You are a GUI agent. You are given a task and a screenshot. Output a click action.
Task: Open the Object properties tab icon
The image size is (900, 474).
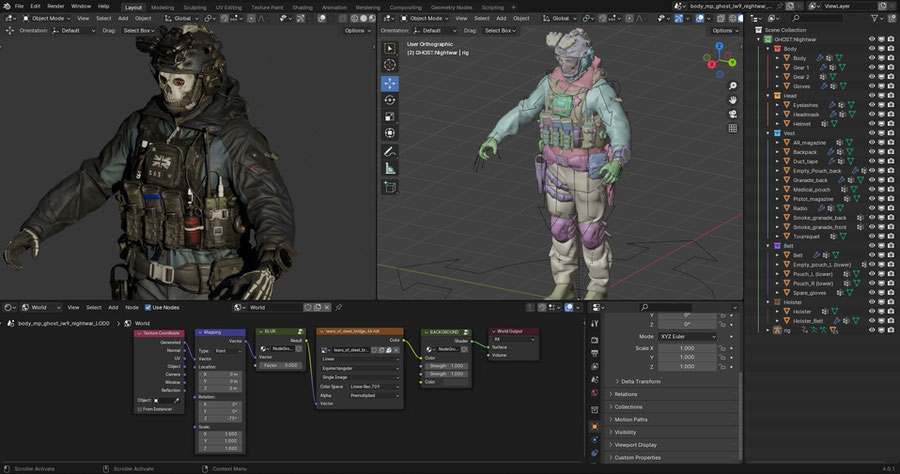(x=595, y=426)
